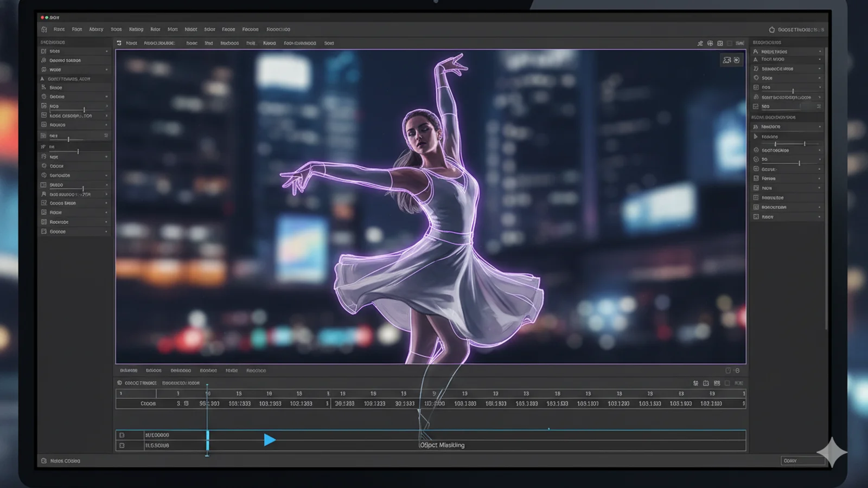The width and height of the screenshot is (868, 488).
Task: Toggle the square checkbox in viewer top toolbar
Action: 730,43
